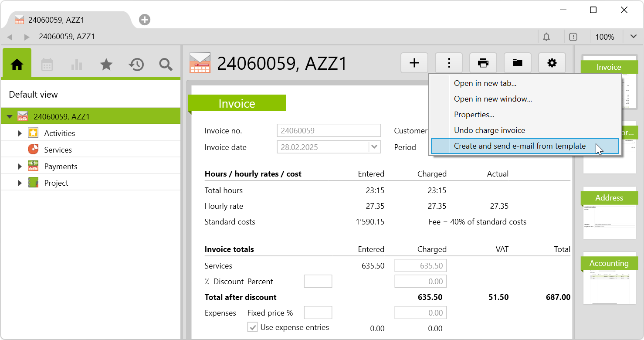Click the print icon button
Screen dimensions: 644x340
[483, 63]
